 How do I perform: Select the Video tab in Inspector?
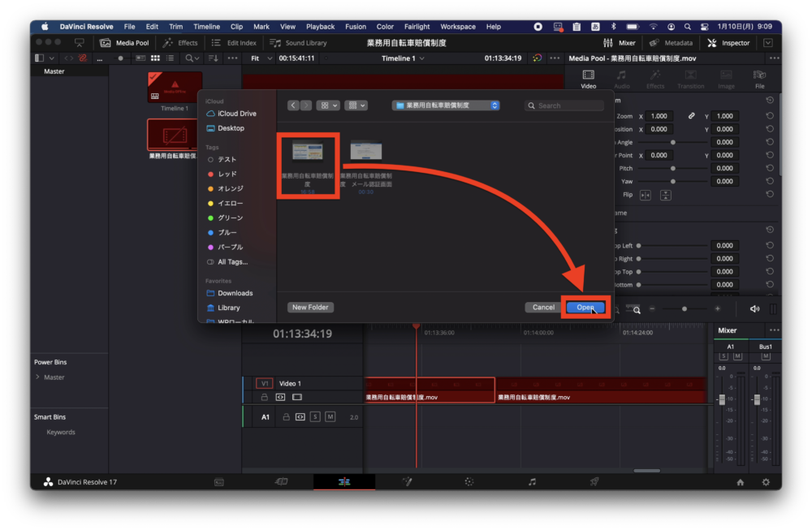pyautogui.click(x=588, y=80)
